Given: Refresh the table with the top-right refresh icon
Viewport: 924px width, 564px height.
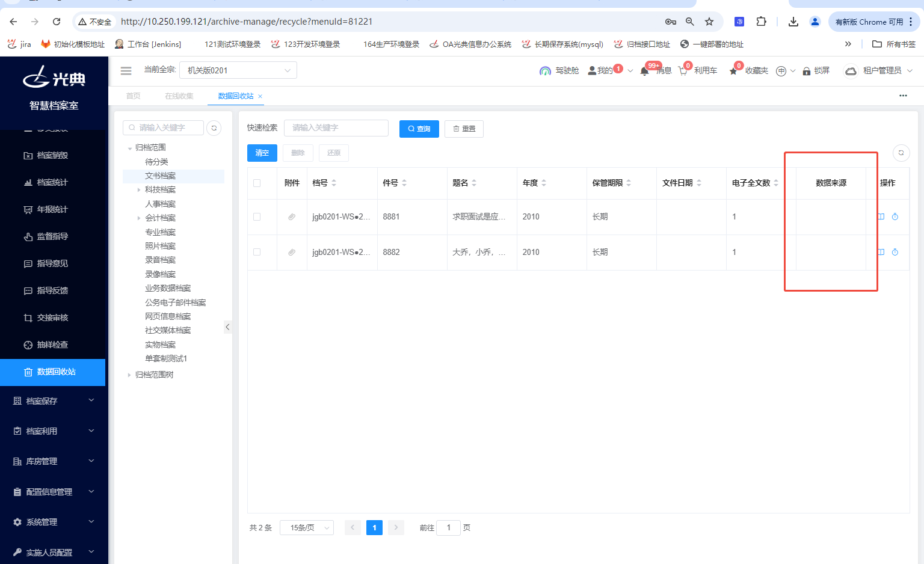Looking at the screenshot, I should 901,153.
